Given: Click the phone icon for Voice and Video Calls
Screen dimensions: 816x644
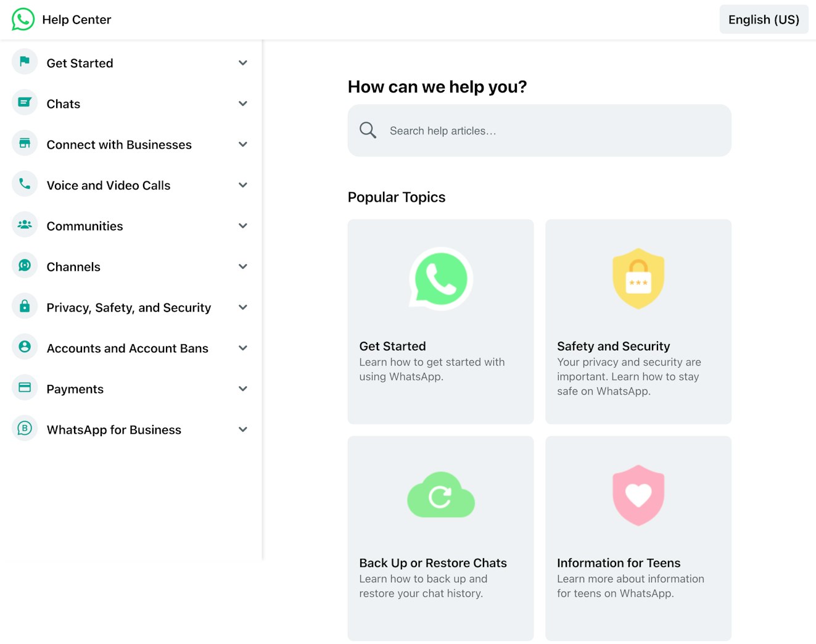Looking at the screenshot, I should pyautogui.click(x=25, y=184).
